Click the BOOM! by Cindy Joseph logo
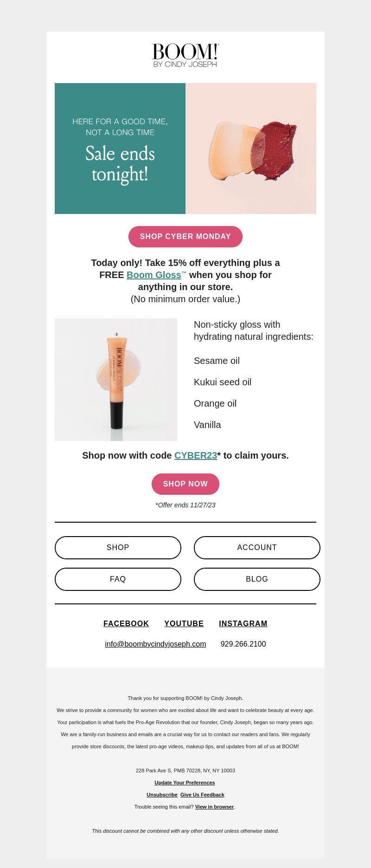The image size is (371, 868). click(x=185, y=55)
